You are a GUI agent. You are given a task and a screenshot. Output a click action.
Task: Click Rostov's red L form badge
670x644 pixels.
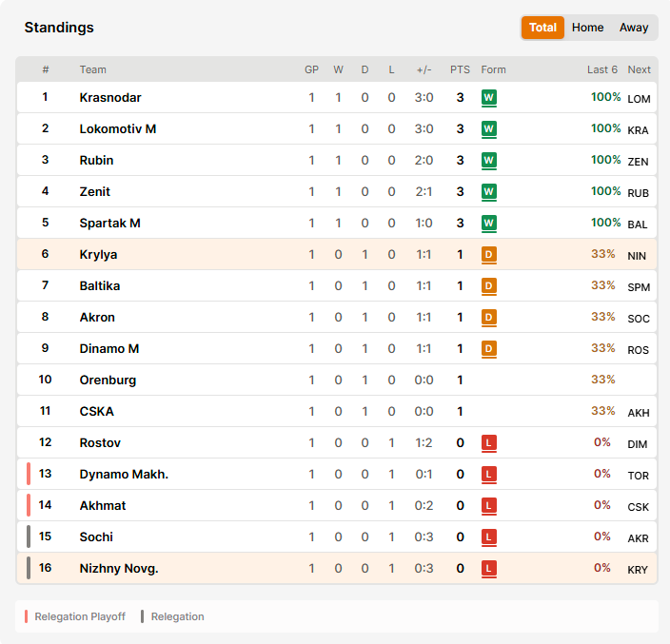[x=489, y=443]
